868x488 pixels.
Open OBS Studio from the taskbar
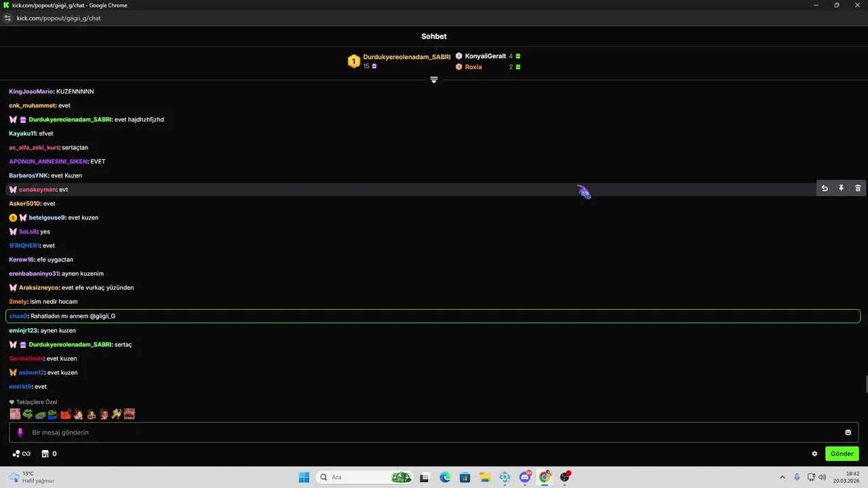pos(565,477)
